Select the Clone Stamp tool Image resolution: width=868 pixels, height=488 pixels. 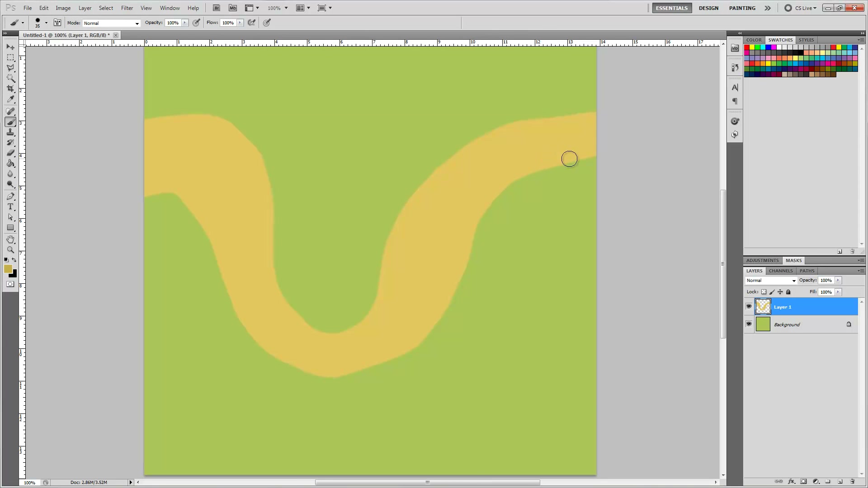click(10, 132)
